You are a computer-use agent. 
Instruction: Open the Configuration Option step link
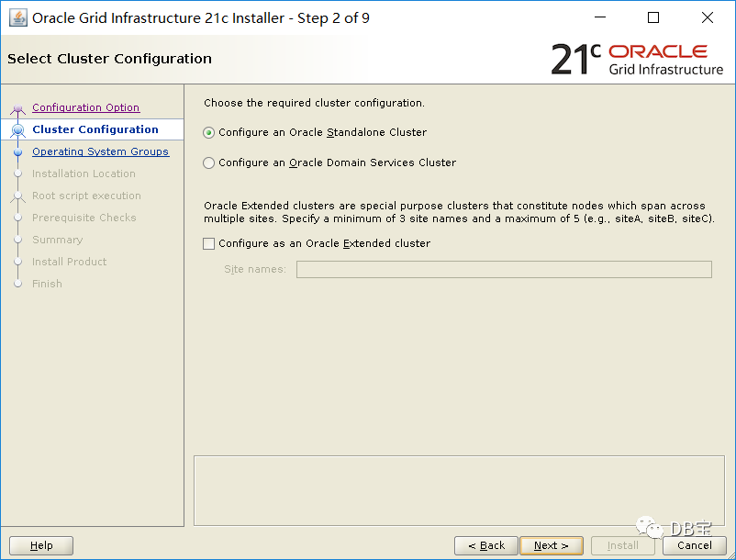[86, 107]
